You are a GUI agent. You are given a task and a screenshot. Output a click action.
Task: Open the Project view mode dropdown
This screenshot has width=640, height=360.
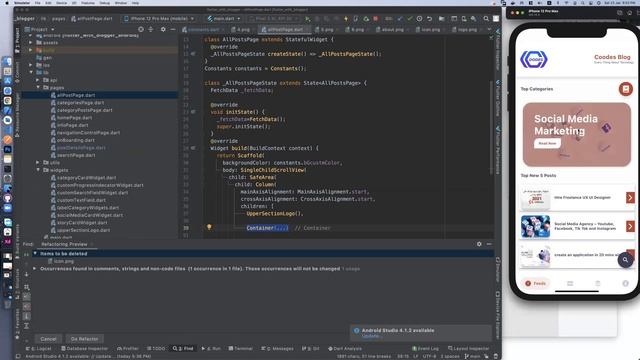[40, 29]
